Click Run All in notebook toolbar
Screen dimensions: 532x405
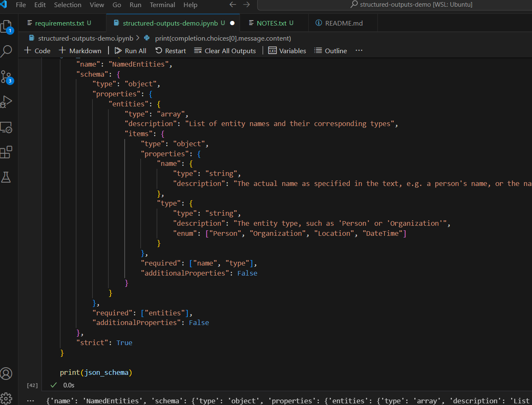[x=130, y=51]
